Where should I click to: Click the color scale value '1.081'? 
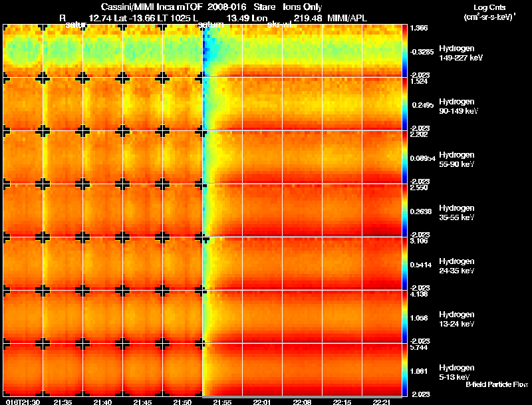[x=420, y=372]
